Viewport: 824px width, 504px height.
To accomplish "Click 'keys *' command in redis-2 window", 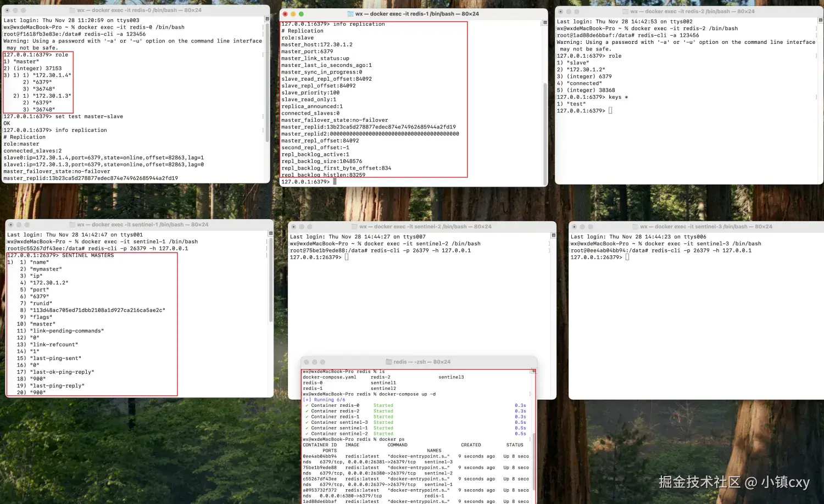I will click(x=618, y=97).
